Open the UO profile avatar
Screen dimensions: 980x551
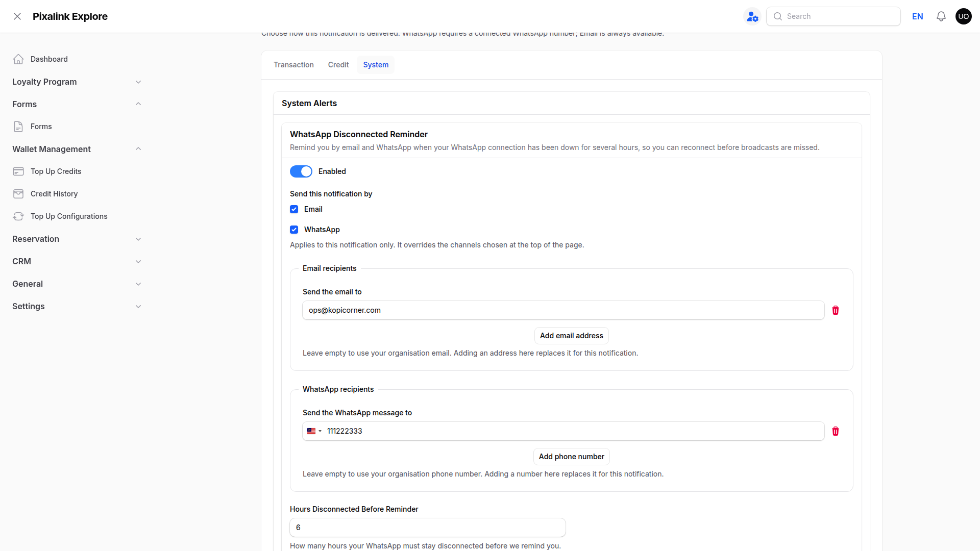(x=963, y=16)
